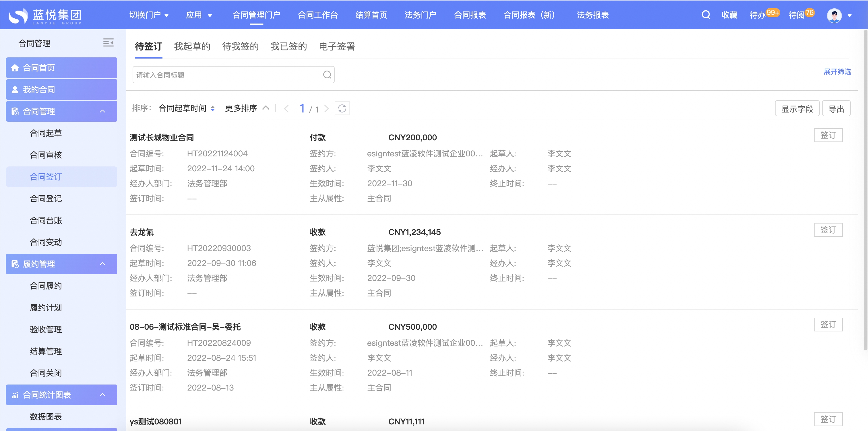Expand the 更多排序 options
Image resolution: width=868 pixels, height=431 pixels.
click(x=247, y=108)
